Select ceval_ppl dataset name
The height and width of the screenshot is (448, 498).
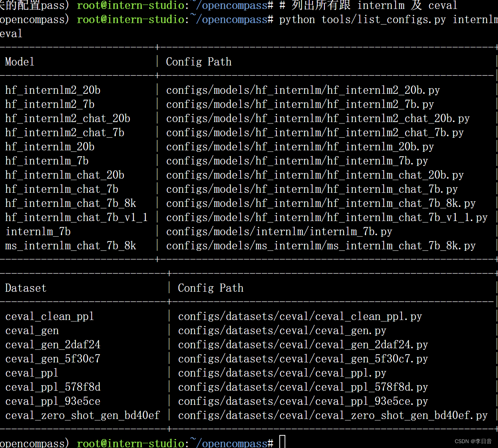pyautogui.click(x=32, y=373)
